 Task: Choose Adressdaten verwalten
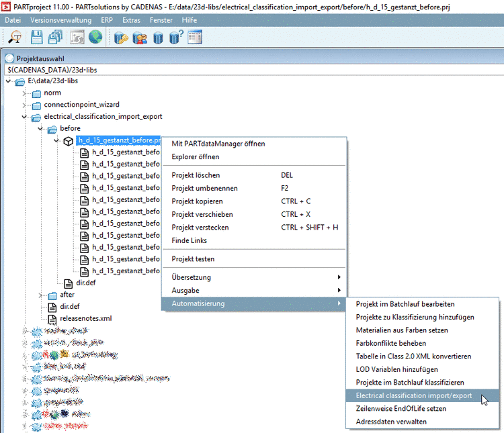(423, 422)
